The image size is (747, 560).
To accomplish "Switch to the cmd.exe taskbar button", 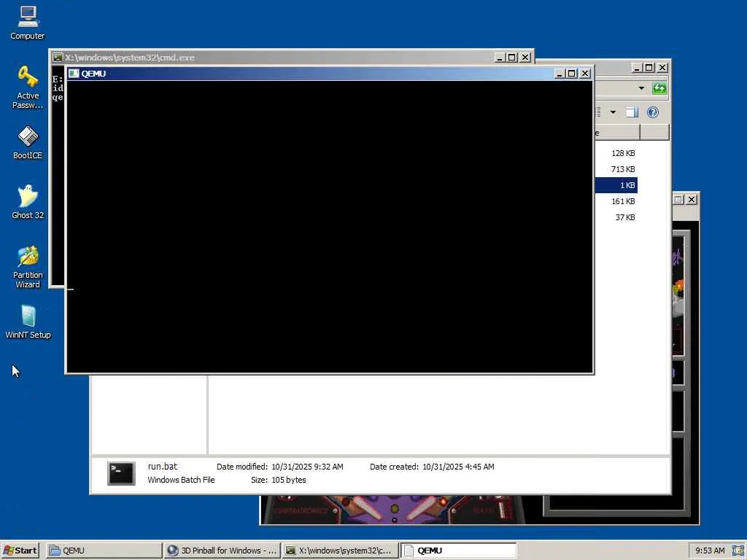I will point(340,551).
